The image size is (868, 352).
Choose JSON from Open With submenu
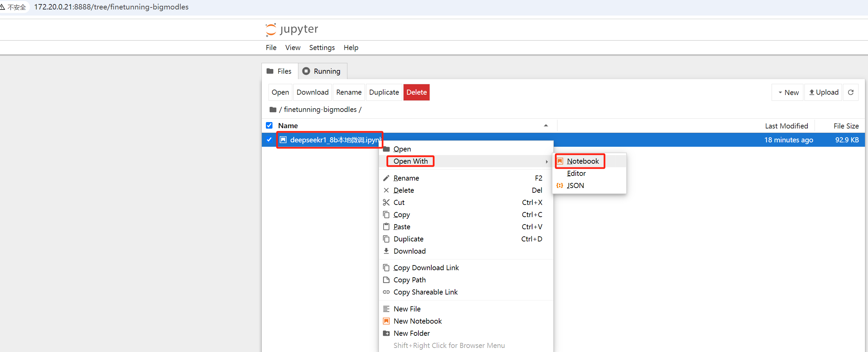point(589,186)
